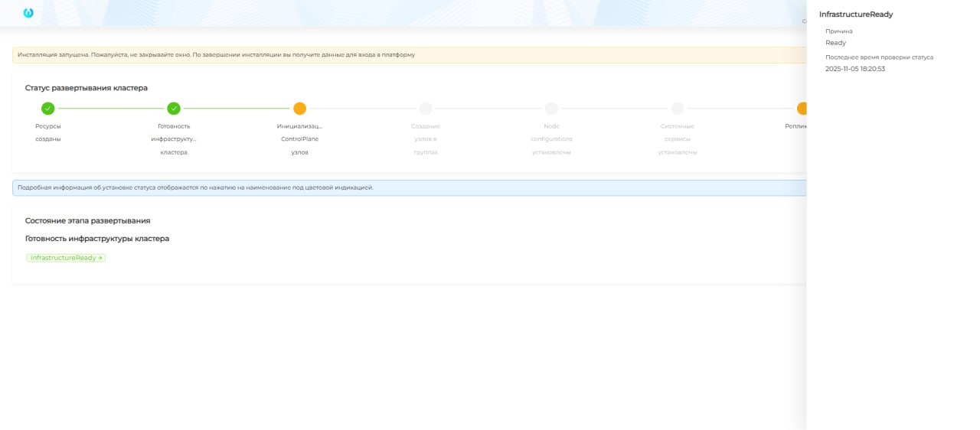Click the green checkmark above Ресурсы созданы
980x430 pixels.
tap(47, 109)
